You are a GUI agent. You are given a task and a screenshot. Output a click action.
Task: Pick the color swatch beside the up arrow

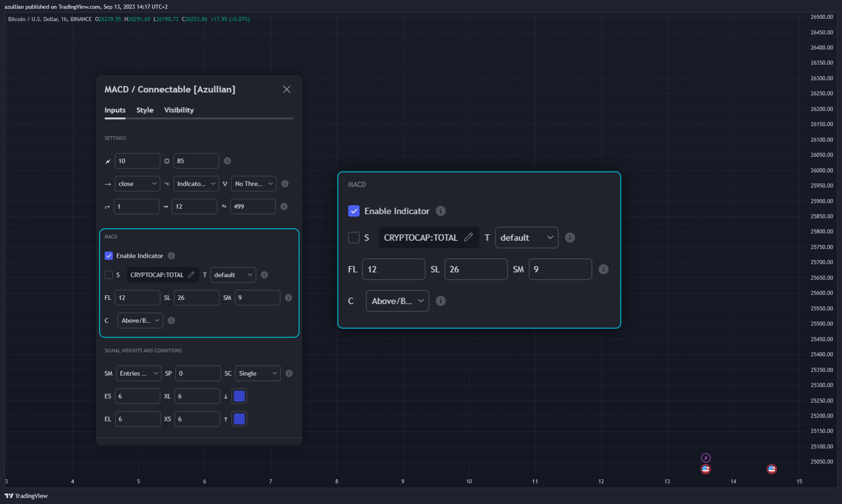pyautogui.click(x=240, y=419)
